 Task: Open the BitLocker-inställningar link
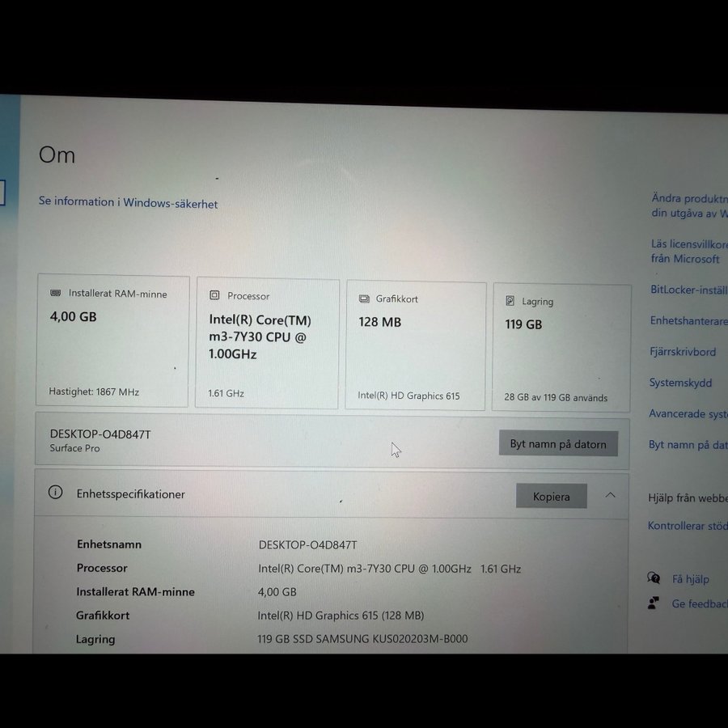click(689, 290)
